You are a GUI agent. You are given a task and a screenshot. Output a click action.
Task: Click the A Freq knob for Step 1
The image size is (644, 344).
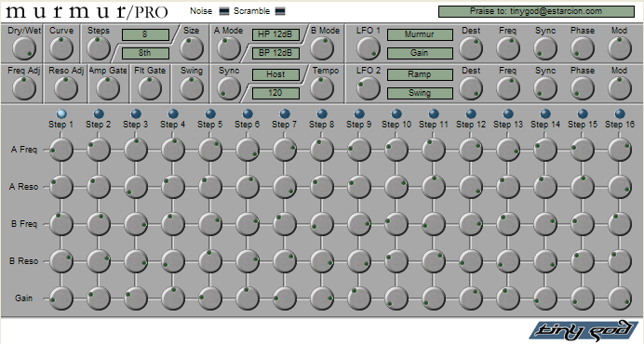pos(61,150)
